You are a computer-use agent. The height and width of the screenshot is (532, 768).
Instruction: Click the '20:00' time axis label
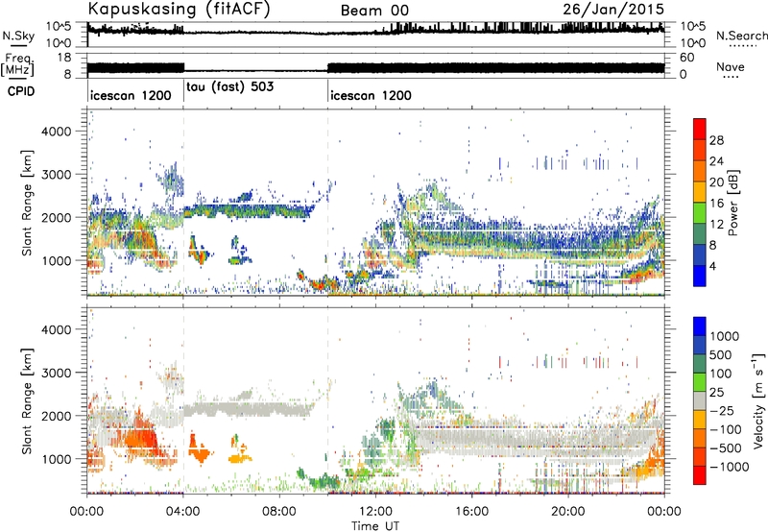[567, 512]
